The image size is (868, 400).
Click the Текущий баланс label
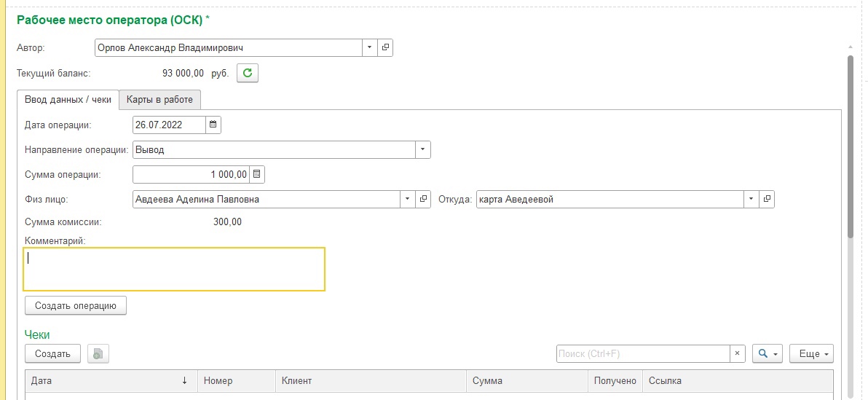[x=54, y=73]
